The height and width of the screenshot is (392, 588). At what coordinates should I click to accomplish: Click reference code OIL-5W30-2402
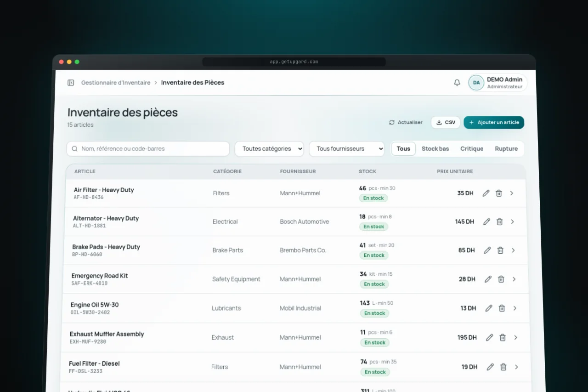(90, 312)
